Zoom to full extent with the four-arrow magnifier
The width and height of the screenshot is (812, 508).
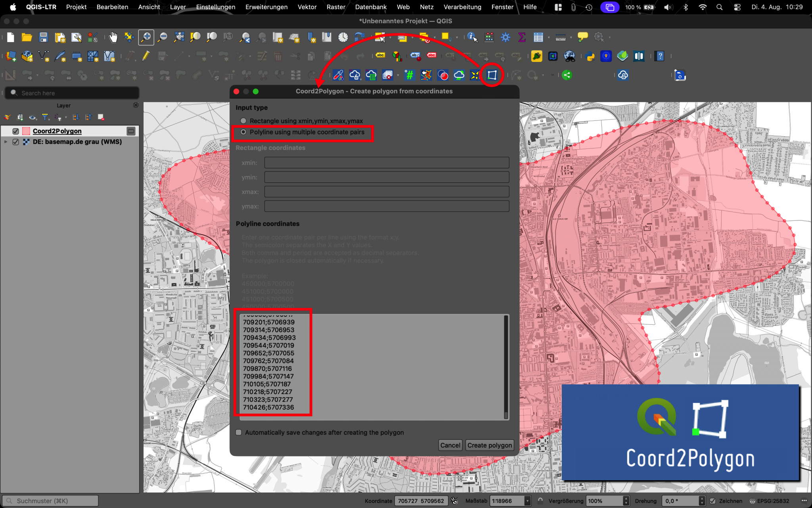(x=179, y=37)
